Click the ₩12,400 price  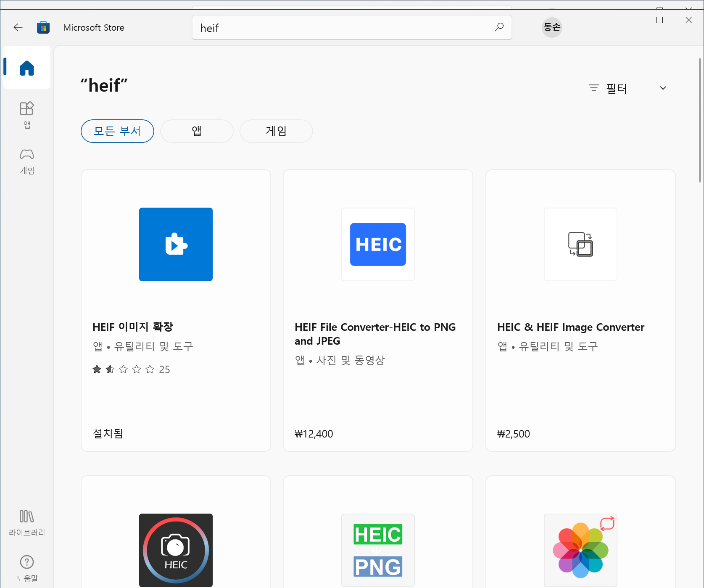[x=314, y=434]
